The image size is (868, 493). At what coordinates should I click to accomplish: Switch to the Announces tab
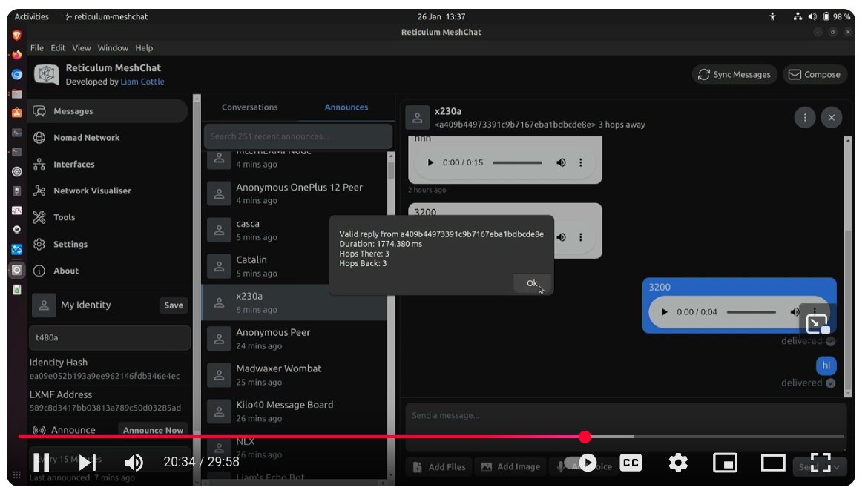point(346,107)
